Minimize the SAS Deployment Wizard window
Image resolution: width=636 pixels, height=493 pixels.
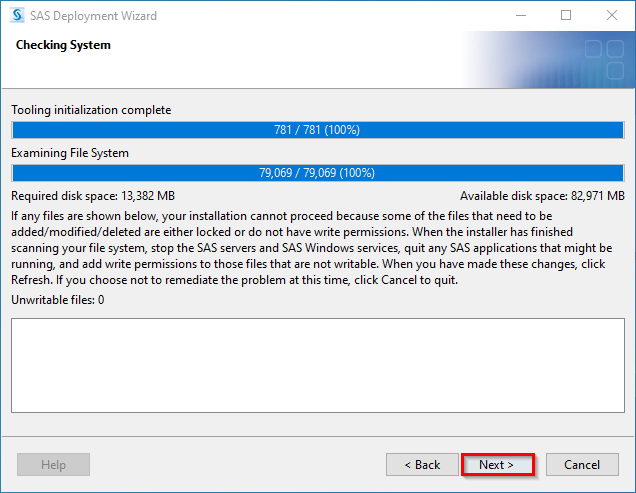pos(521,15)
